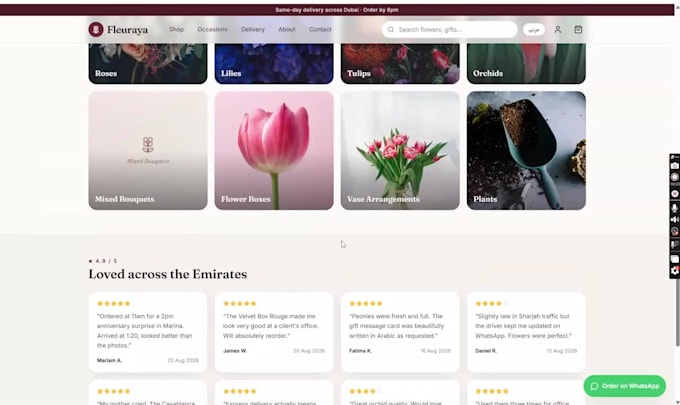The height and width of the screenshot is (405, 680).
Task: Click the Peonies were fresh review text
Action: click(397, 326)
